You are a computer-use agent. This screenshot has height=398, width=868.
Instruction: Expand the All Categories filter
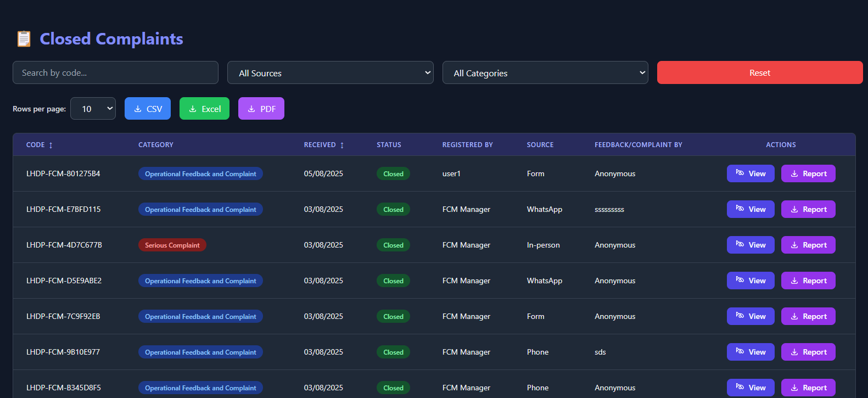pyautogui.click(x=545, y=72)
